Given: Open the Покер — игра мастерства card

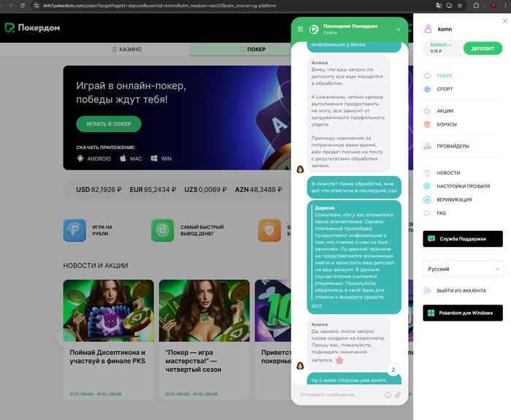Looking at the screenshot, I should pyautogui.click(x=204, y=340).
